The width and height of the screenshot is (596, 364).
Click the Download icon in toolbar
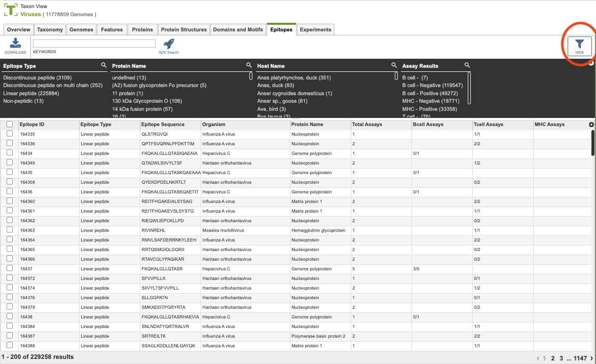(15, 46)
